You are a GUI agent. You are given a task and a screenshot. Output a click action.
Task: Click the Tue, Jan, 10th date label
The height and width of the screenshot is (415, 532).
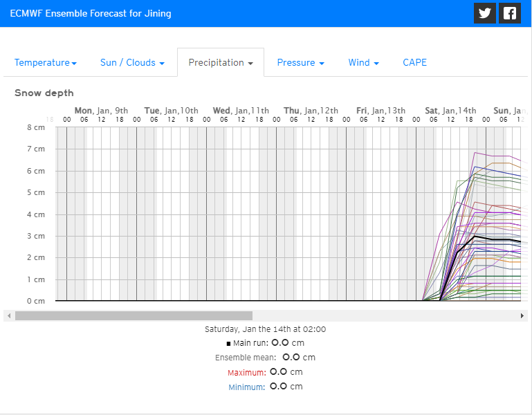[x=172, y=111]
